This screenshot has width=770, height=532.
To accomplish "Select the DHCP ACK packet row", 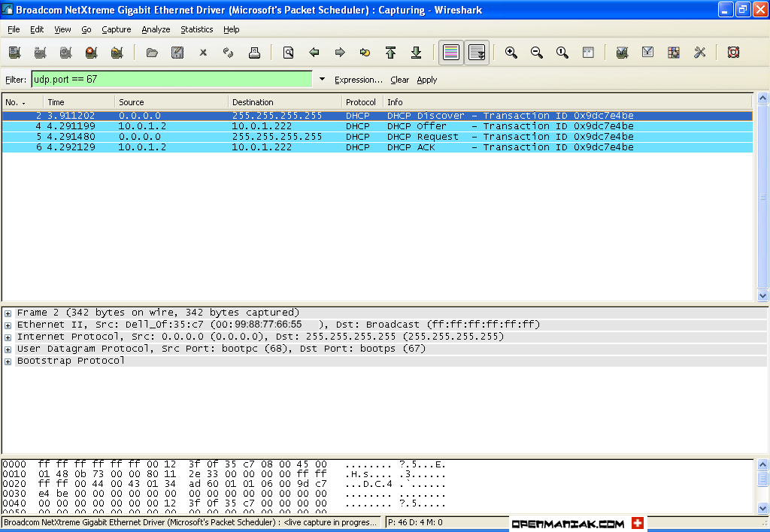I will pos(377,147).
